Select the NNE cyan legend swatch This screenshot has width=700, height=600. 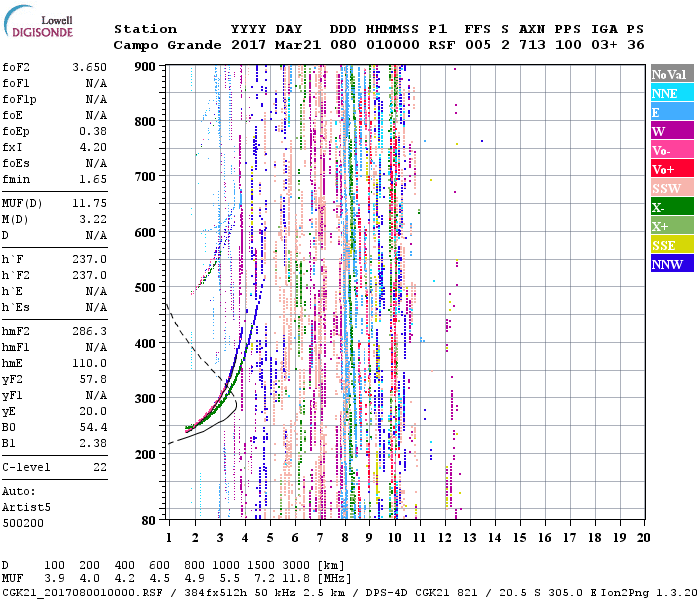672,93
